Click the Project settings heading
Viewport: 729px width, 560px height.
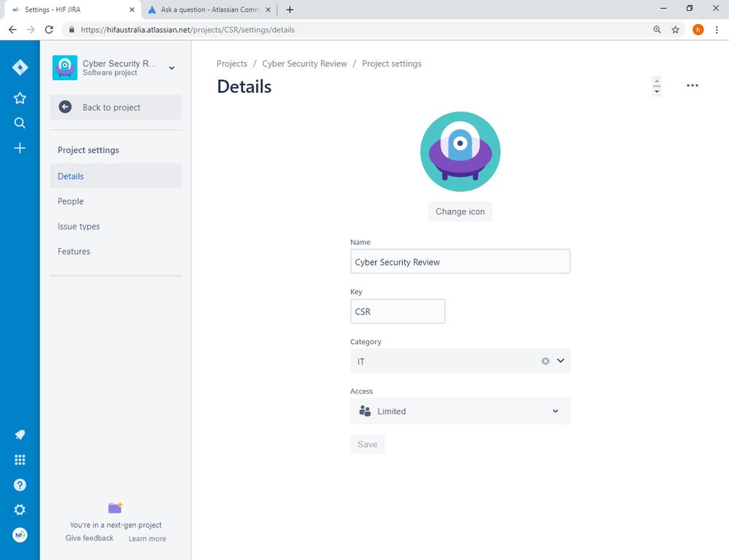click(x=88, y=150)
